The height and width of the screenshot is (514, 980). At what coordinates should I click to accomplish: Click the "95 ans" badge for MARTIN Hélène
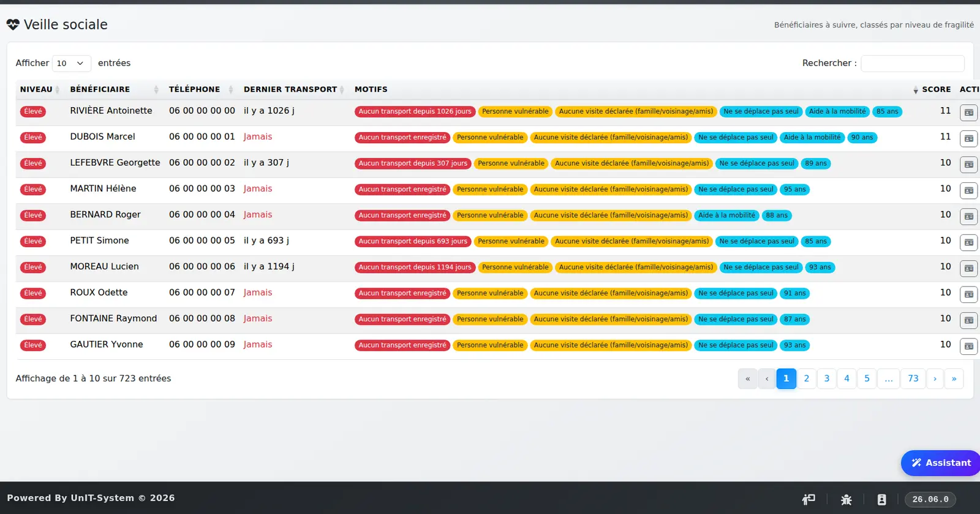pyautogui.click(x=795, y=190)
